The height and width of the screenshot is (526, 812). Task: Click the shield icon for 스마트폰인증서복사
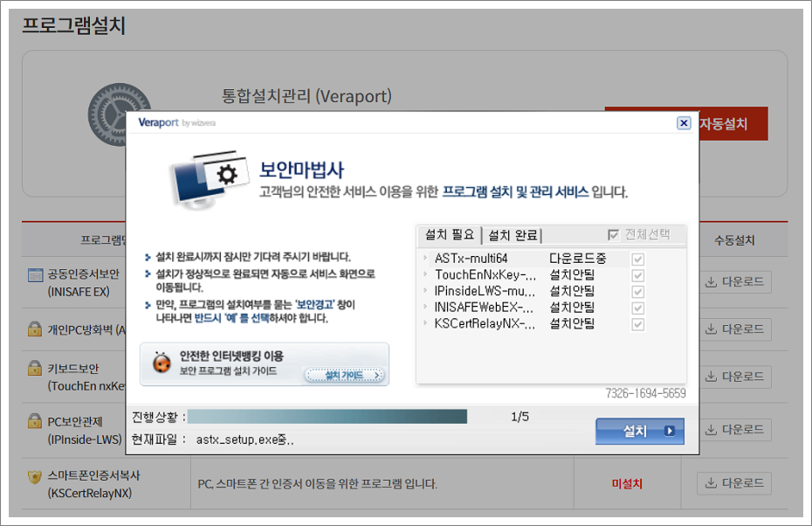35,476
